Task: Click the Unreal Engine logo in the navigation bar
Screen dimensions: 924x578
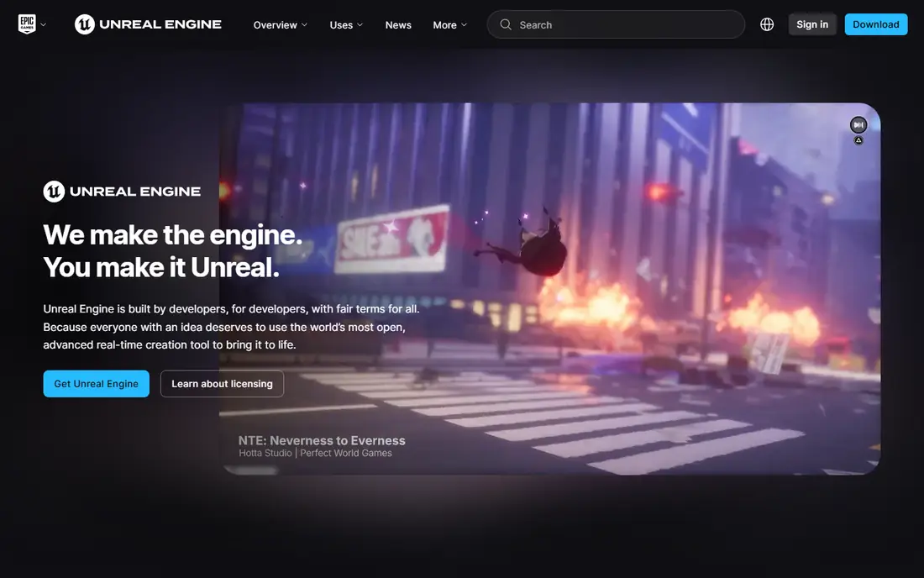Action: [x=148, y=24]
